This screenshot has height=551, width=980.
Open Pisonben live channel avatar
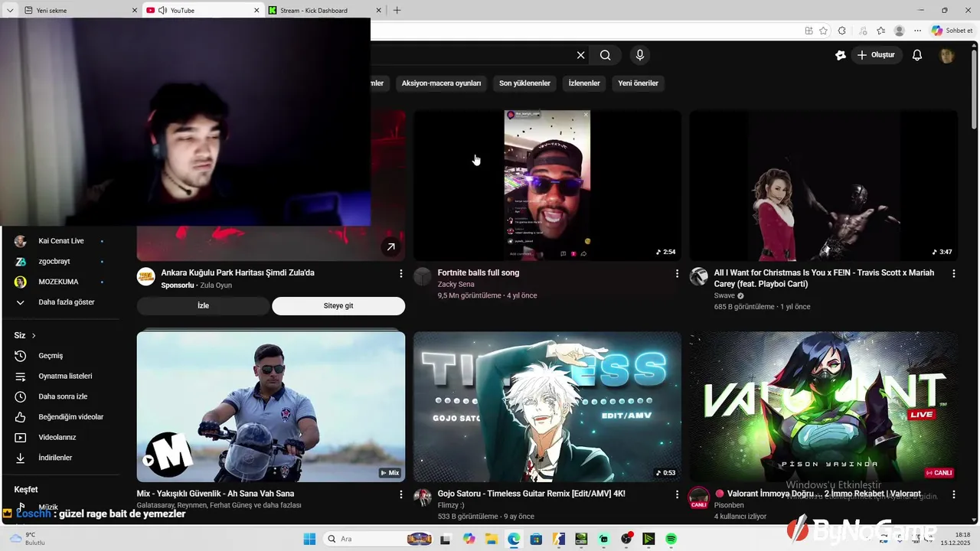tap(698, 497)
